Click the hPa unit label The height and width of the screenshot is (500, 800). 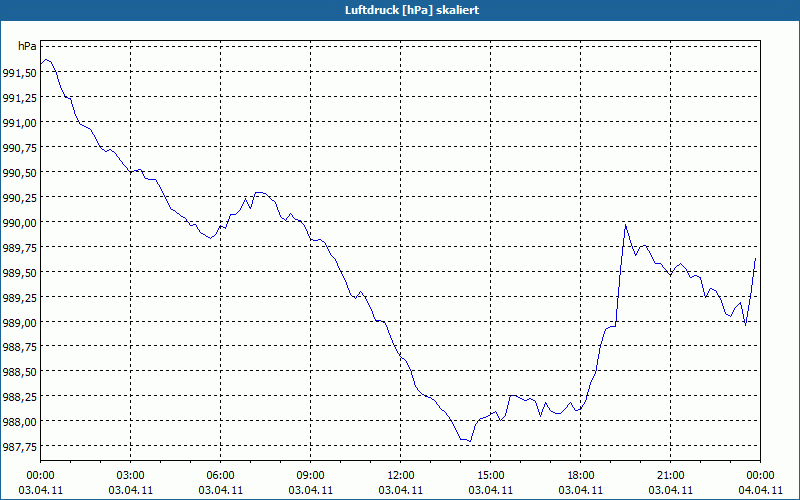(x=27, y=46)
